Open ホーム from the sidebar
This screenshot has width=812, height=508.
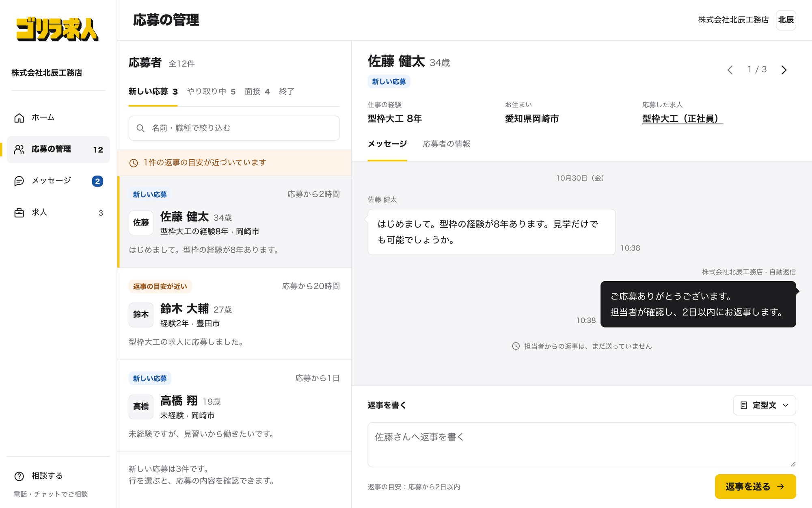pyautogui.click(x=58, y=118)
